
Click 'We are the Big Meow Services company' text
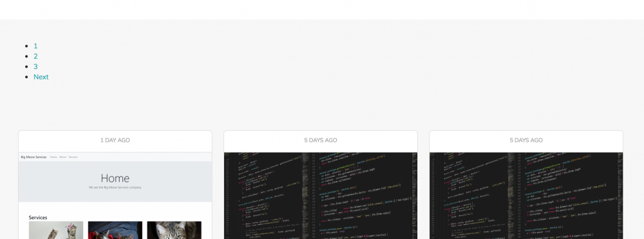[x=115, y=187]
